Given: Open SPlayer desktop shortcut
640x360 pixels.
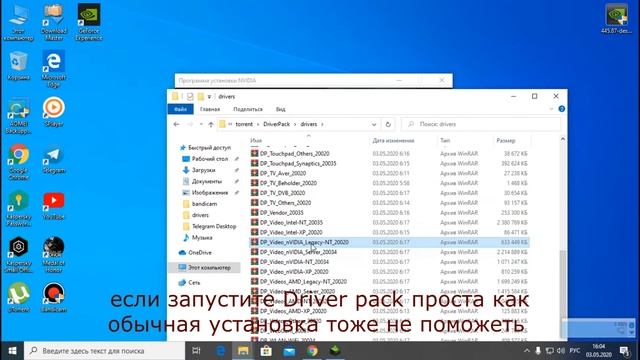Looking at the screenshot, I should [x=53, y=112].
